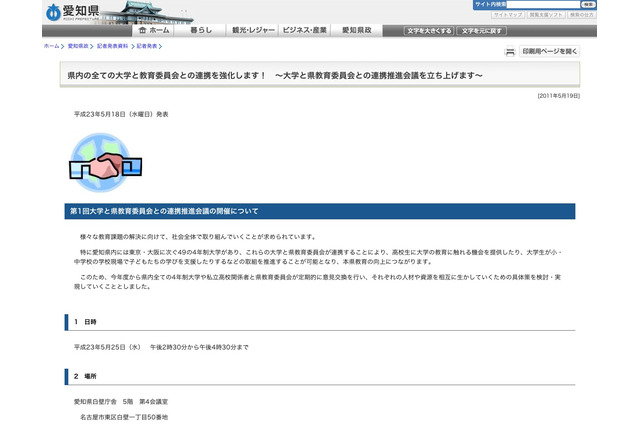This screenshot has width=640, height=426.
Task: Click the text 愛知県白壁庁舎 5階 第4会議室
Action: 121,402
